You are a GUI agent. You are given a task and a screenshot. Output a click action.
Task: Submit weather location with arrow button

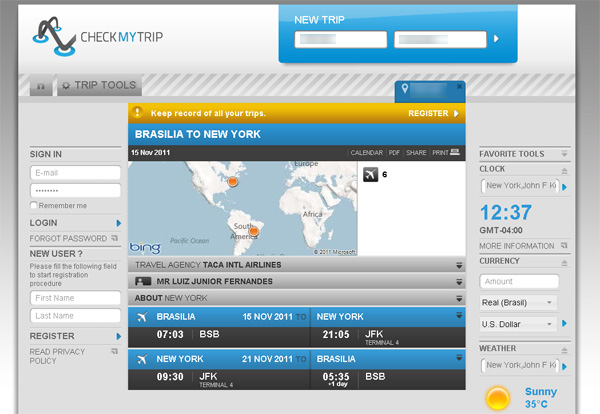pyautogui.click(x=564, y=367)
